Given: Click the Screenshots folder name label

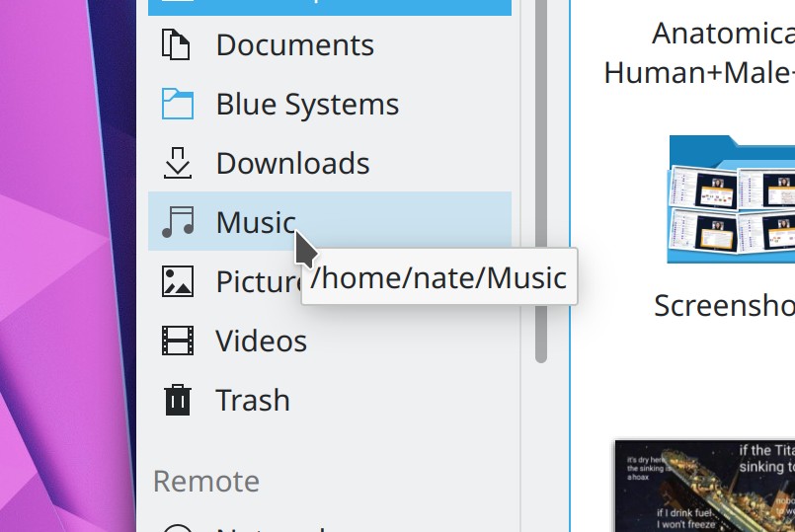Looking at the screenshot, I should coord(724,306).
